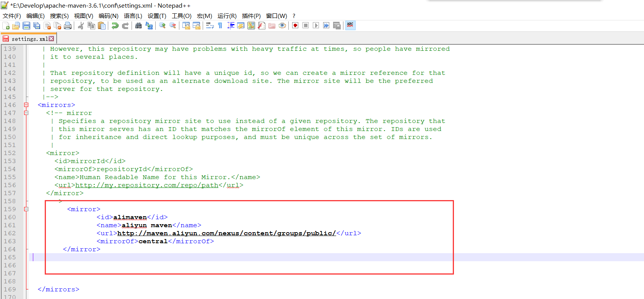
Task: Toggle the ABC spell check icon
Action: point(350,26)
